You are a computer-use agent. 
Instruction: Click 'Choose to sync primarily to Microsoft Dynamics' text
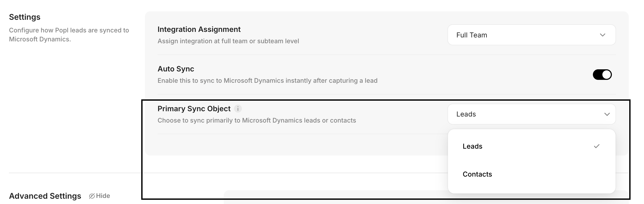click(257, 120)
